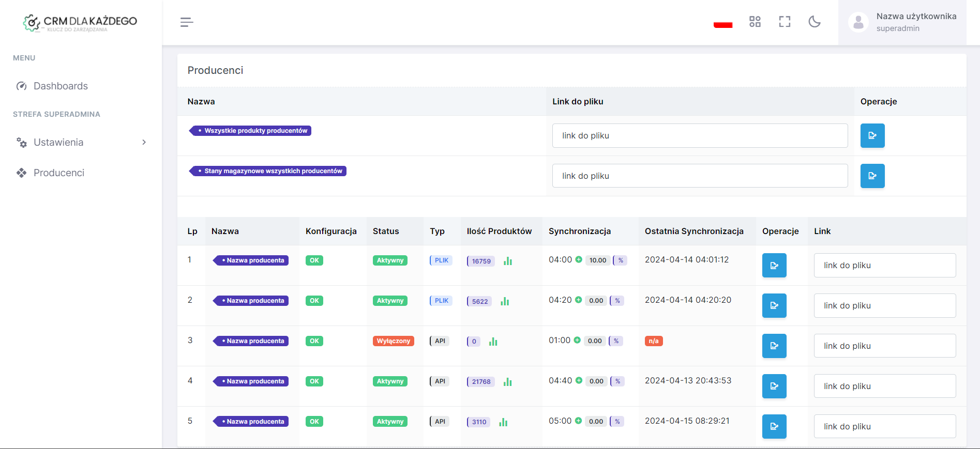Enter fullscreen mode via header icon
This screenshot has height=449, width=980.
coord(785,22)
